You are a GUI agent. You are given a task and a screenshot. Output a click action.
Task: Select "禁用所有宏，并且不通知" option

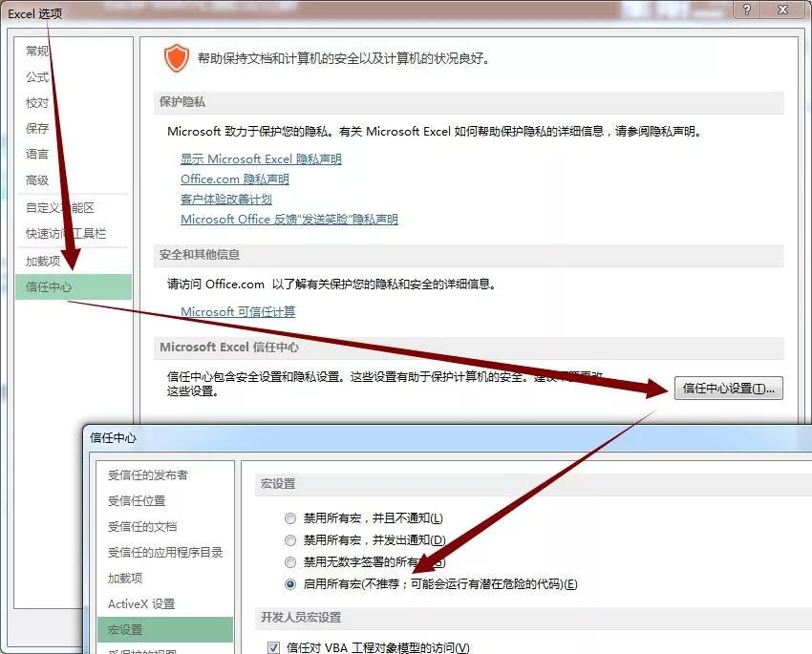click(x=289, y=517)
